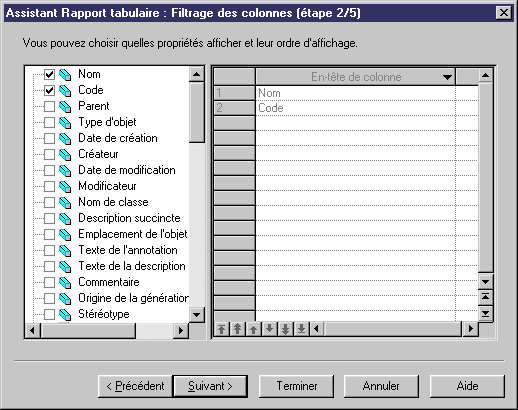
Task: Move selected row to bottom of list
Action: (301, 329)
